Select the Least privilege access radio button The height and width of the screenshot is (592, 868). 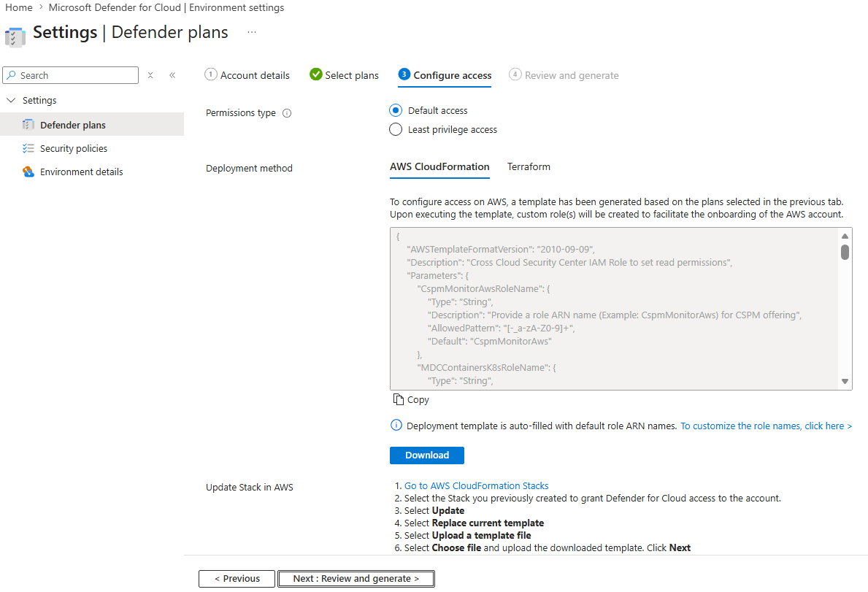[396, 129]
